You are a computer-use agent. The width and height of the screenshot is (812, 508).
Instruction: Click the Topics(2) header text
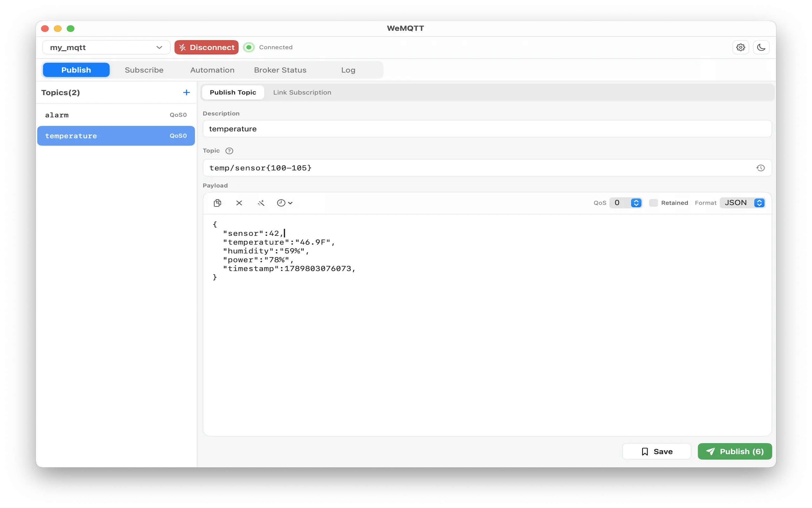click(x=61, y=92)
